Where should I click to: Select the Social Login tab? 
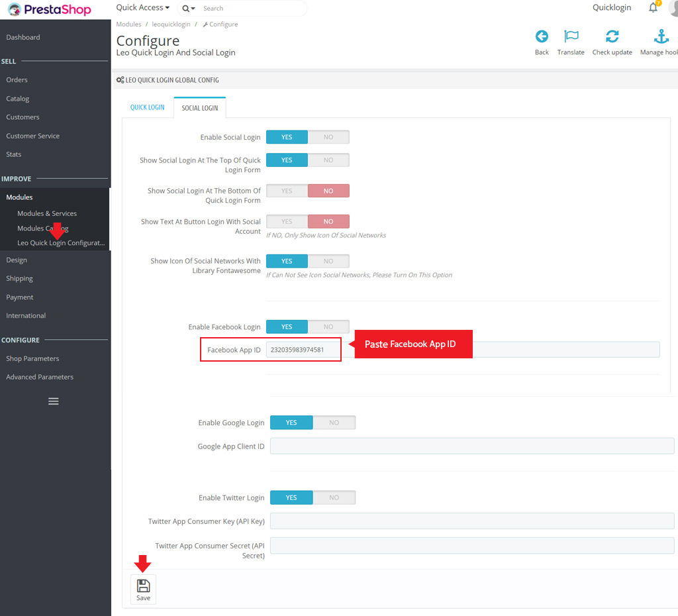200,108
